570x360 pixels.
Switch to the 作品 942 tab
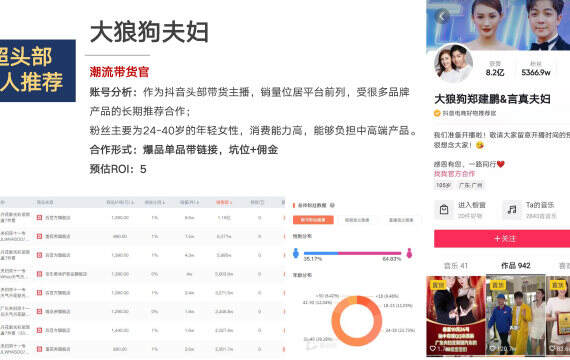click(x=515, y=266)
